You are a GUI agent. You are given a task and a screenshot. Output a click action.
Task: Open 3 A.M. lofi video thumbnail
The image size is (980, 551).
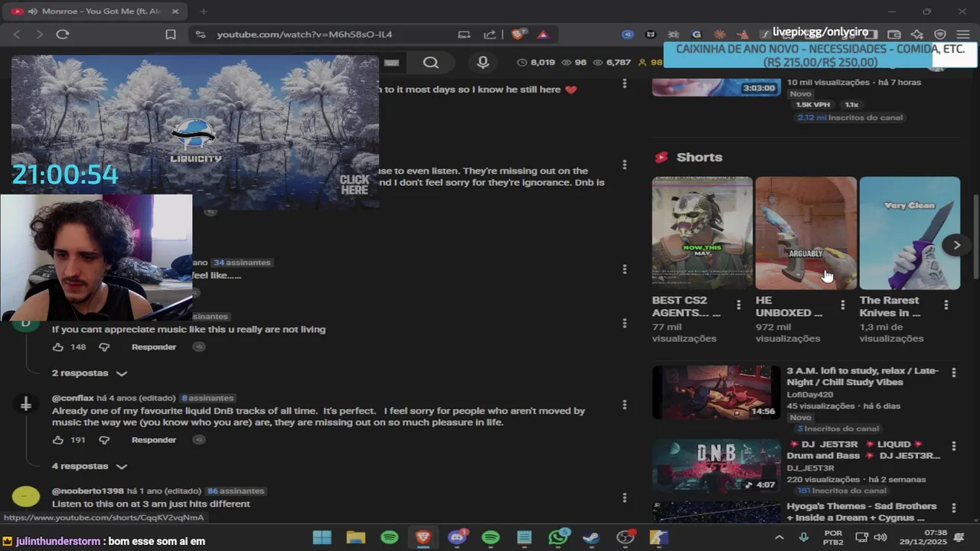tap(717, 393)
